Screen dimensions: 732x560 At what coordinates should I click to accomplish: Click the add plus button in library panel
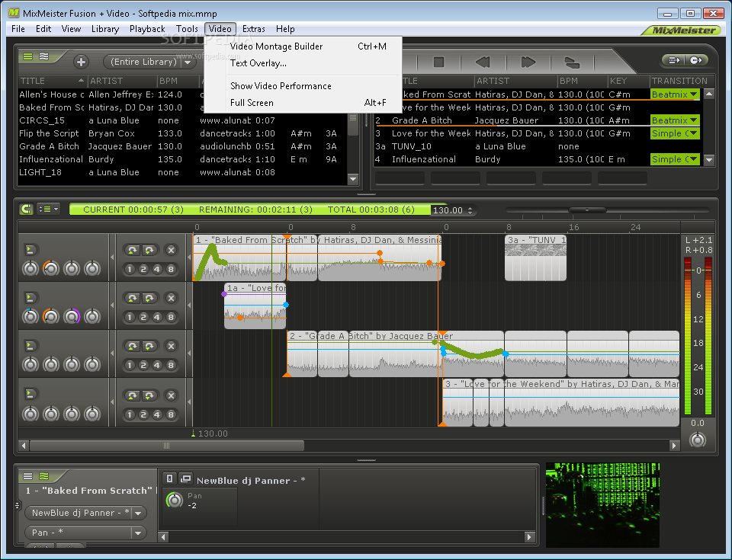(x=81, y=62)
